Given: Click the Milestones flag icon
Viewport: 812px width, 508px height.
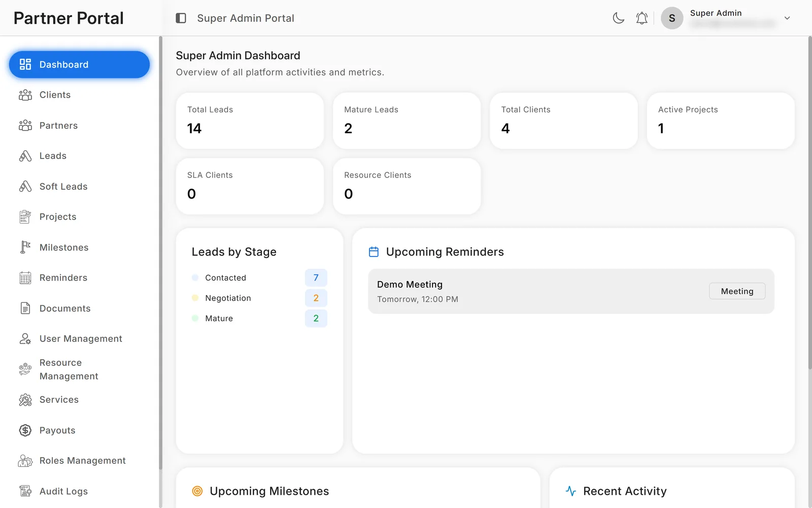Looking at the screenshot, I should tap(25, 247).
